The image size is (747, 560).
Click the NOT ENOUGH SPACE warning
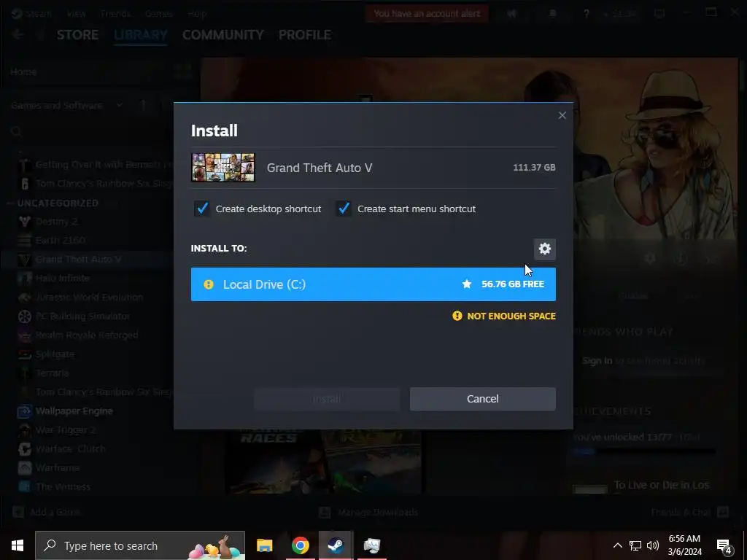[x=504, y=316]
